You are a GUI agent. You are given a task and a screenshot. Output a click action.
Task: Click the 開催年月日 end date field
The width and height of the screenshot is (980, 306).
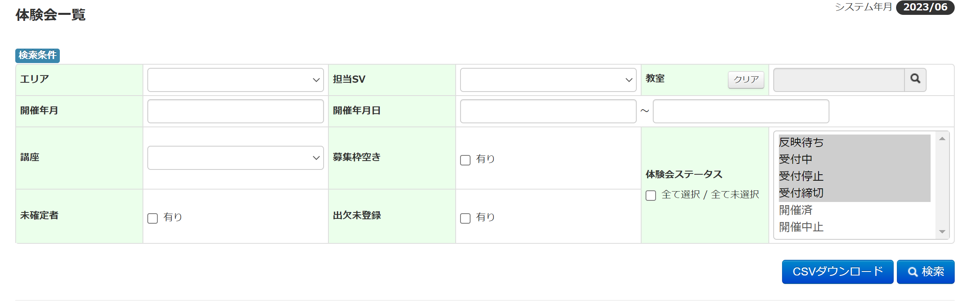point(741,111)
